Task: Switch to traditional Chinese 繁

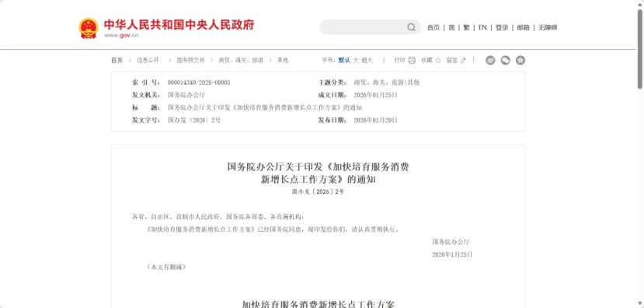Action: pos(467,27)
